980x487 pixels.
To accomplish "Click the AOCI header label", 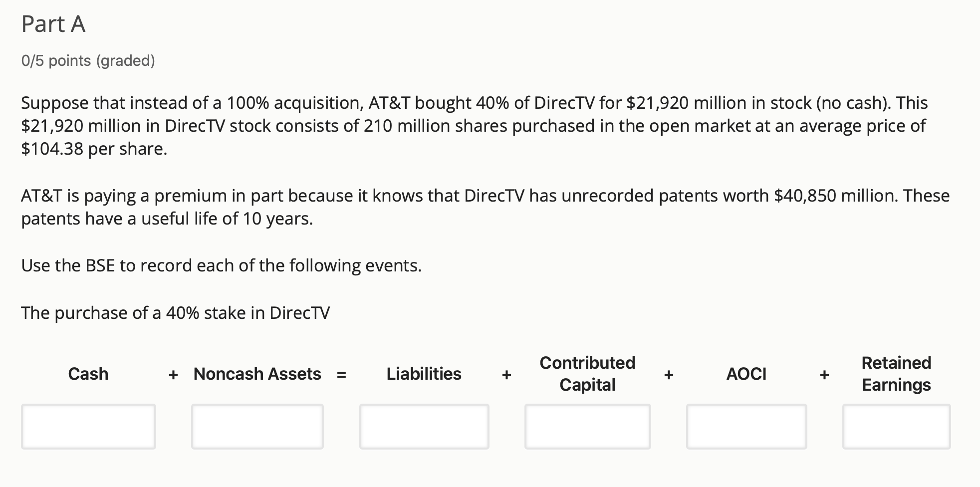I will click(746, 374).
